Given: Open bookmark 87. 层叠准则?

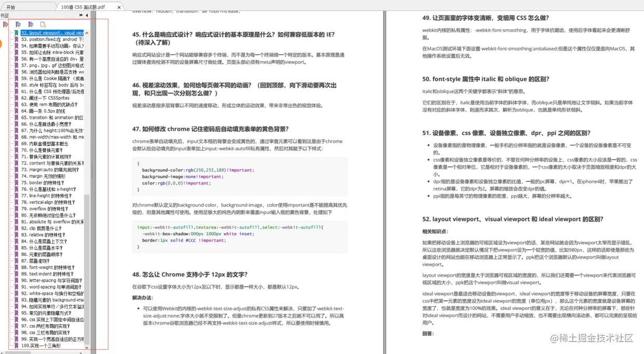Looking at the screenshot, I should click(x=35, y=261).
